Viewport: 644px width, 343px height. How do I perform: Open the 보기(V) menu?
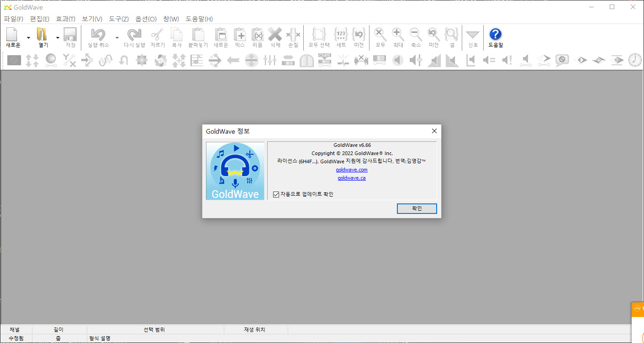(x=92, y=19)
